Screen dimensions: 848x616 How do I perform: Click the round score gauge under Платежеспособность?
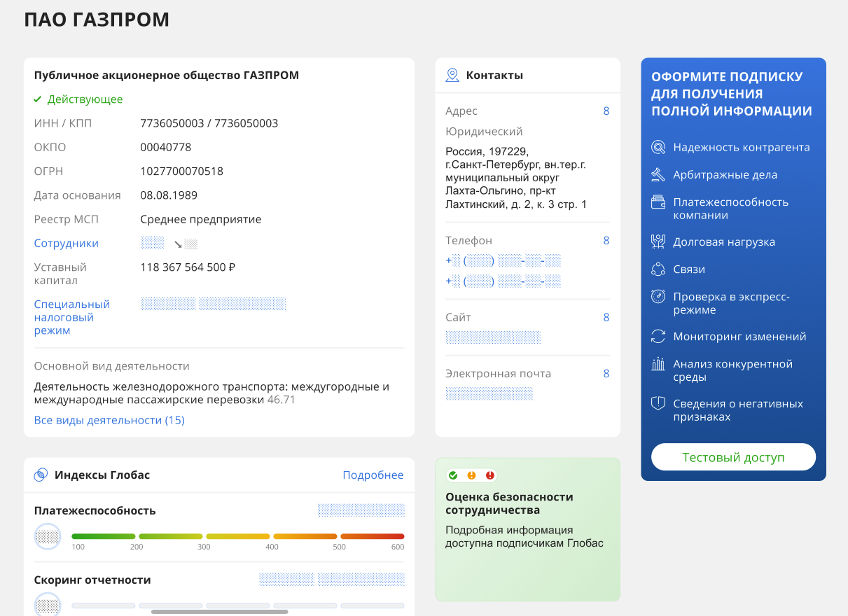48,537
